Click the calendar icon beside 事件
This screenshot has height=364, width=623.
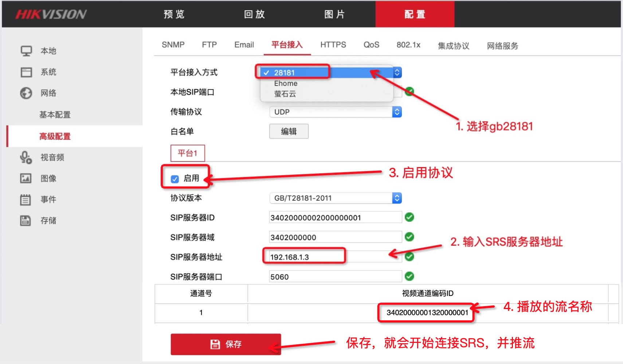tap(26, 199)
